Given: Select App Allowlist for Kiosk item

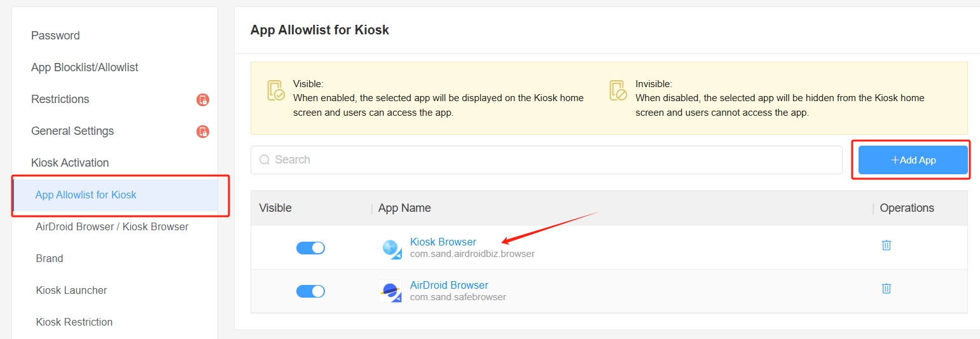Looking at the screenshot, I should coord(115,195).
